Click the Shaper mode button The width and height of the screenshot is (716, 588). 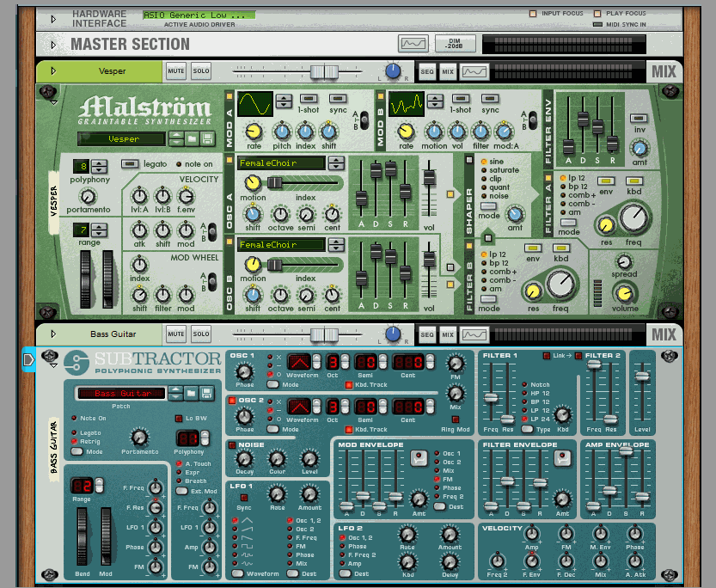(x=488, y=206)
